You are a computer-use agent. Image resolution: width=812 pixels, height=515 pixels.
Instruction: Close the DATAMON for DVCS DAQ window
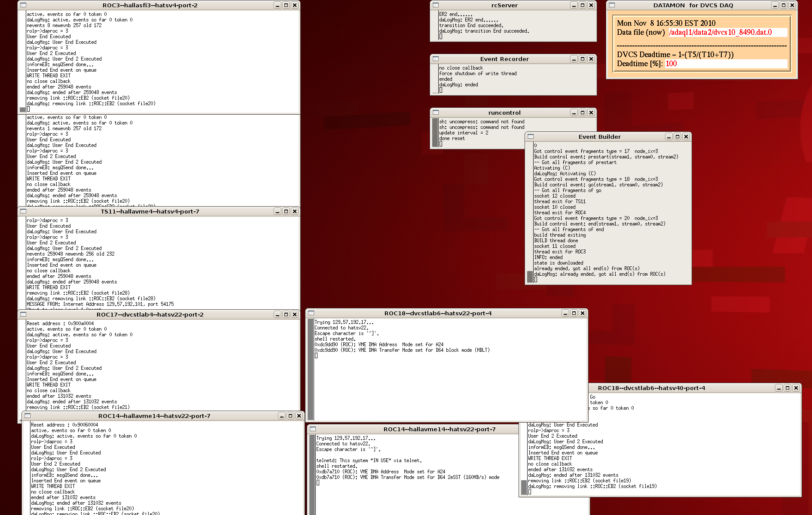tap(792, 5)
